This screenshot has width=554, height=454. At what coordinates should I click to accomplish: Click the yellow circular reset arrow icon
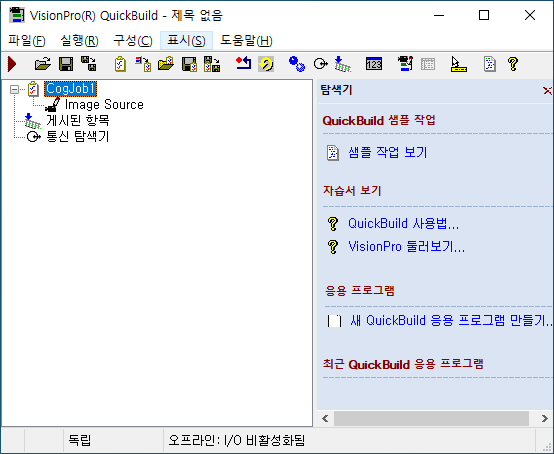click(266, 64)
